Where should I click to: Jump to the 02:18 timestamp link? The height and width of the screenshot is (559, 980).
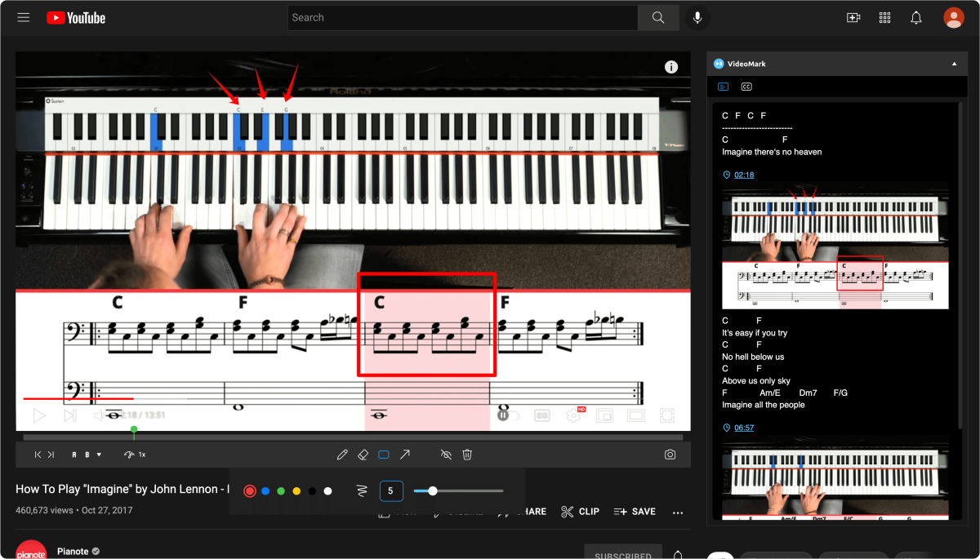click(x=742, y=174)
